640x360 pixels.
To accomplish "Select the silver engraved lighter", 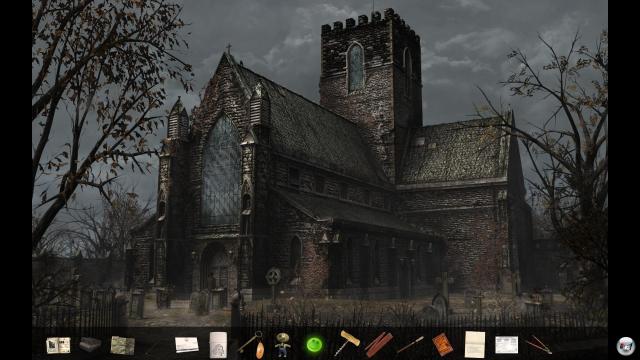I will point(218,345).
